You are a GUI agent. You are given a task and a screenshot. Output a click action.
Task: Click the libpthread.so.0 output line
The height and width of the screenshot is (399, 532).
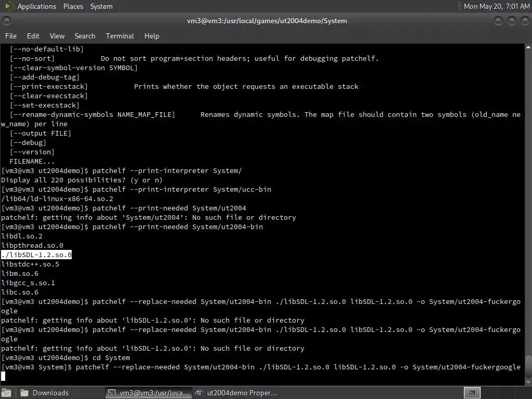point(32,245)
